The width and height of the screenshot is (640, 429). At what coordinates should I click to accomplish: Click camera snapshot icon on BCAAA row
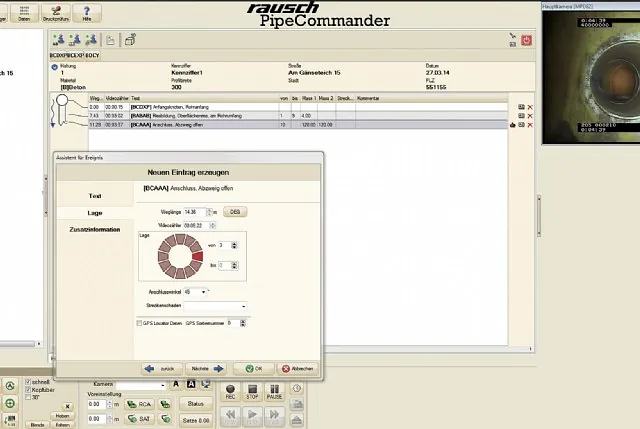pyautogui.click(x=513, y=125)
